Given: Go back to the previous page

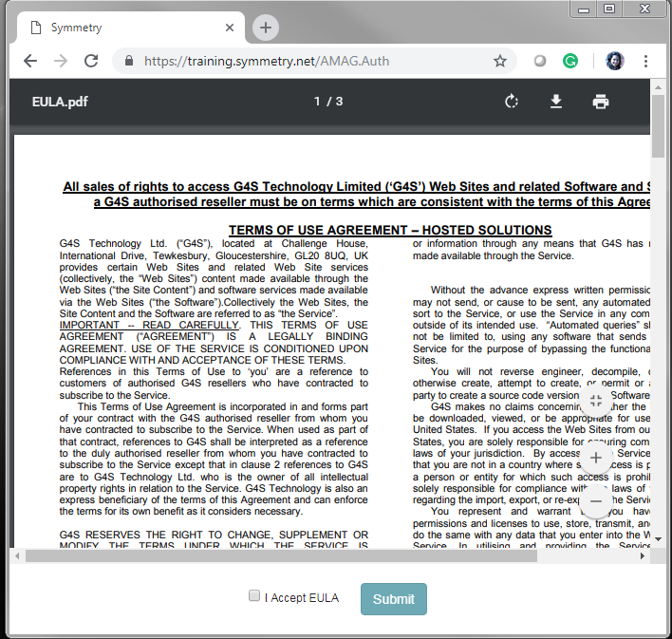Looking at the screenshot, I should tap(30, 62).
